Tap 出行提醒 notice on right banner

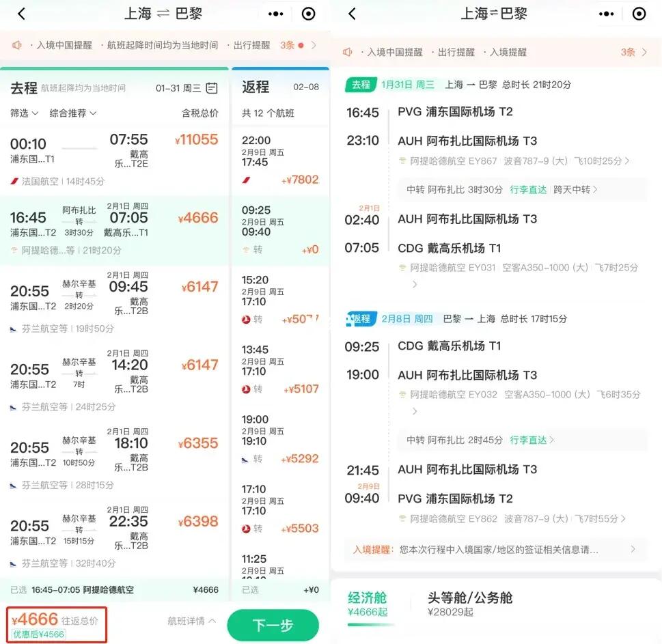(x=456, y=52)
